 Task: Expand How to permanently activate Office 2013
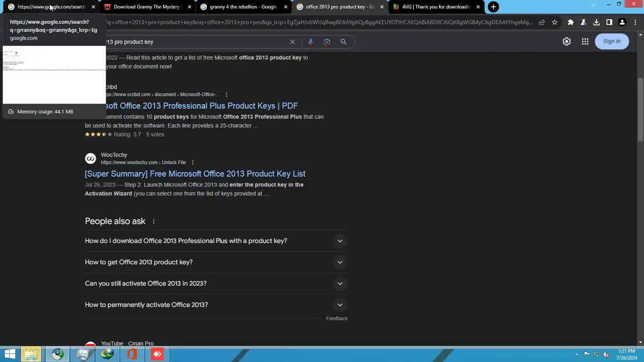click(x=216, y=305)
